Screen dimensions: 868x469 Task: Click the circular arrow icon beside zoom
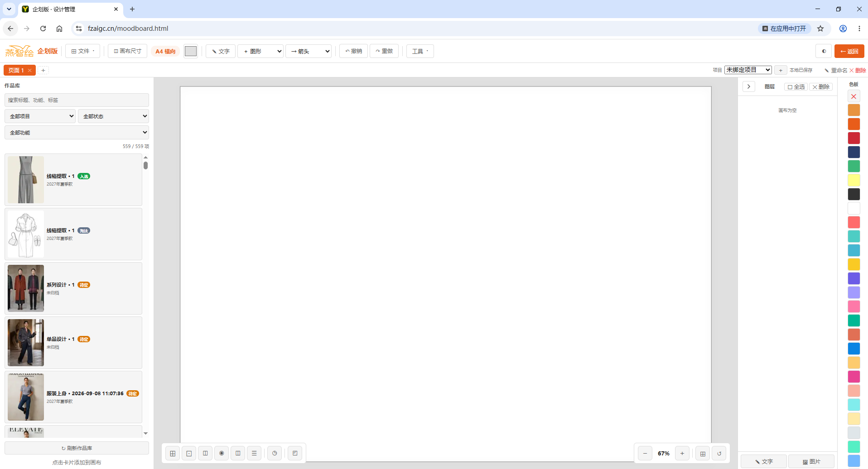pos(719,453)
